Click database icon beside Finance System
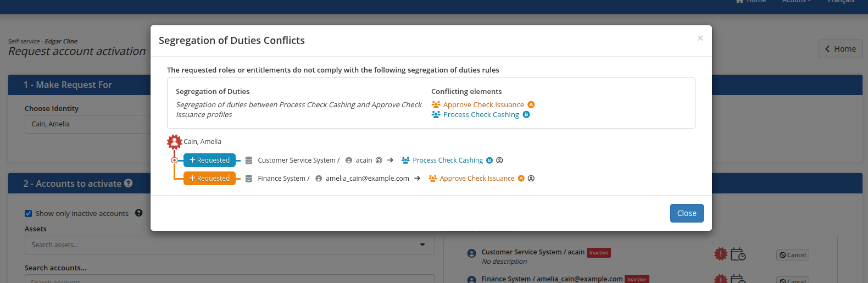 click(249, 179)
